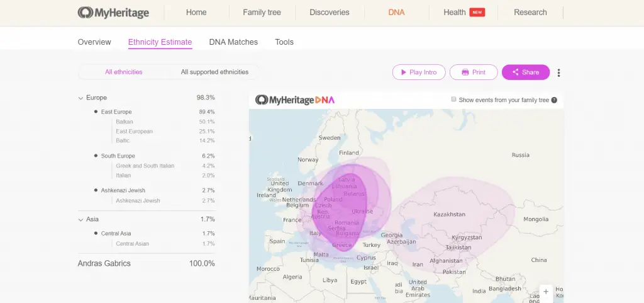Viewport: 644px width, 303px height.
Task: Open the Family tree menu
Action: coord(262,13)
